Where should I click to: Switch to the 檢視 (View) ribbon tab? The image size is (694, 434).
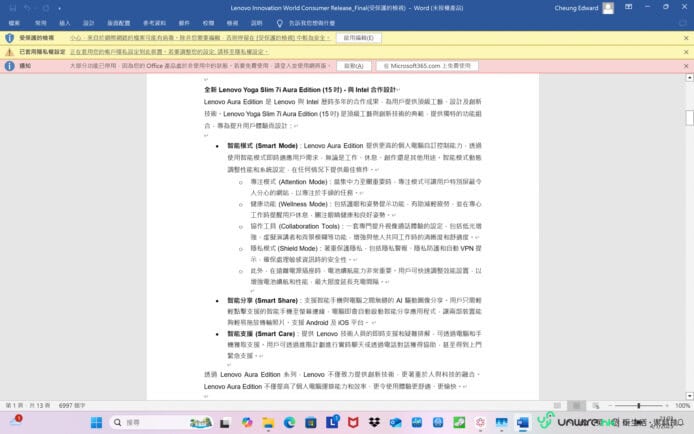click(x=232, y=23)
